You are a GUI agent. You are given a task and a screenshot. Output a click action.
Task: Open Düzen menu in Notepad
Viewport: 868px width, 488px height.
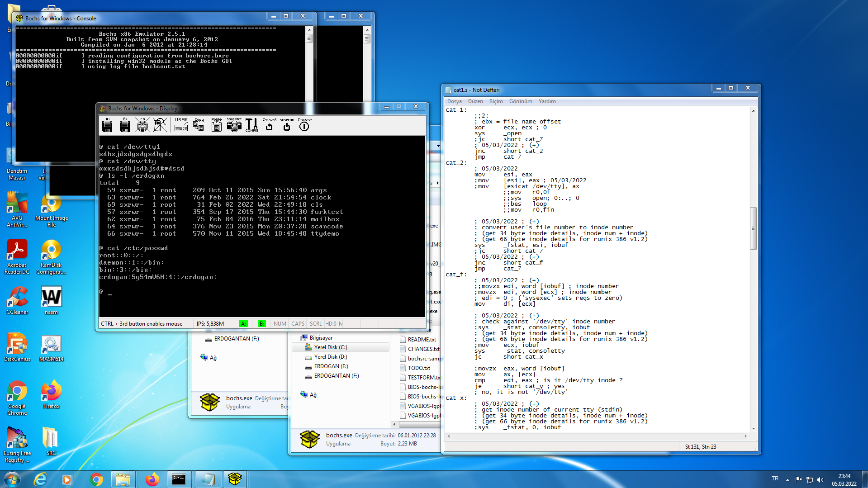pos(475,101)
